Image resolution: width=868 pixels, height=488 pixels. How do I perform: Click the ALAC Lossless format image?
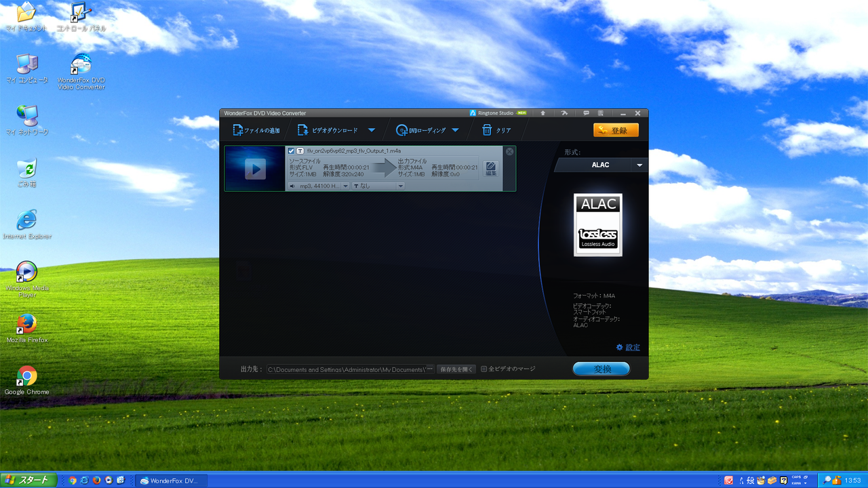(598, 225)
